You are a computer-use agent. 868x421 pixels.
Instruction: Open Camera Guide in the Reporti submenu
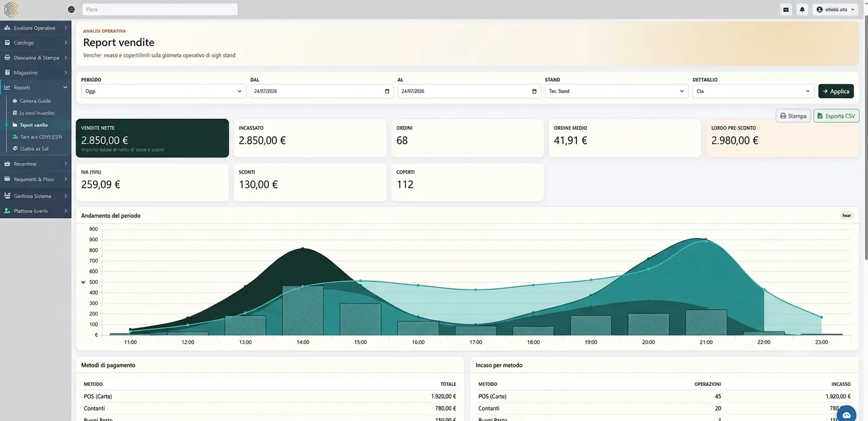[36, 101]
